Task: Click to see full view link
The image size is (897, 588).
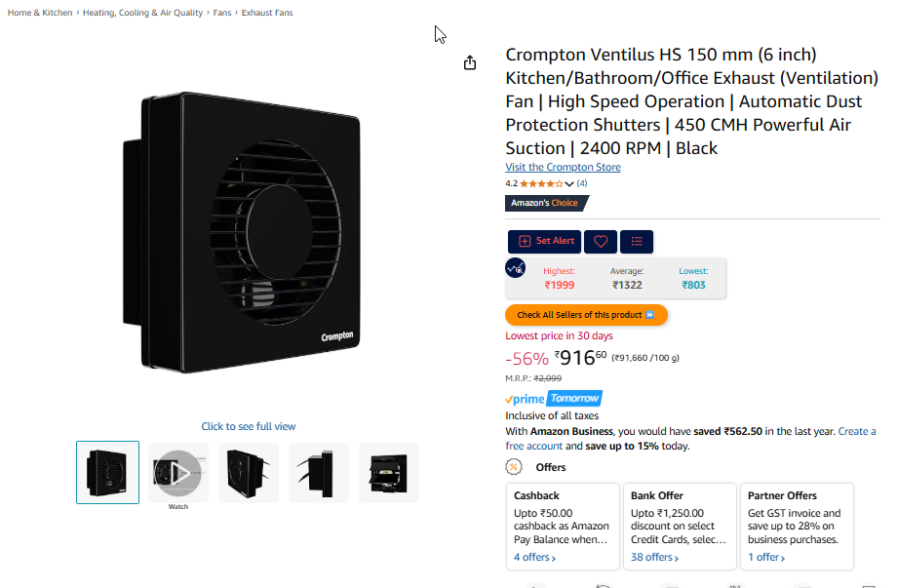Action: [x=249, y=427]
